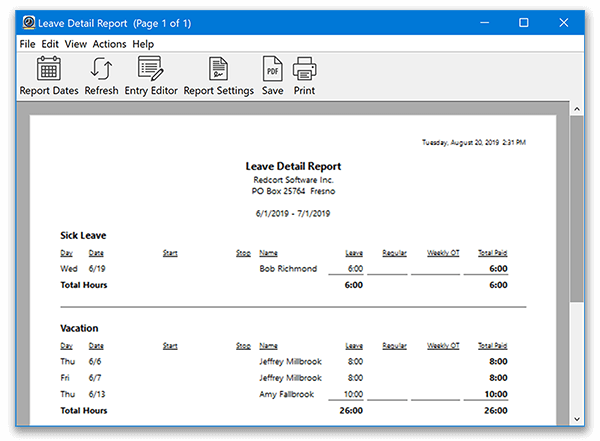Screen dimensions: 600x441
Task: Click the Total Paid header under Vacation
Action: click(492, 346)
